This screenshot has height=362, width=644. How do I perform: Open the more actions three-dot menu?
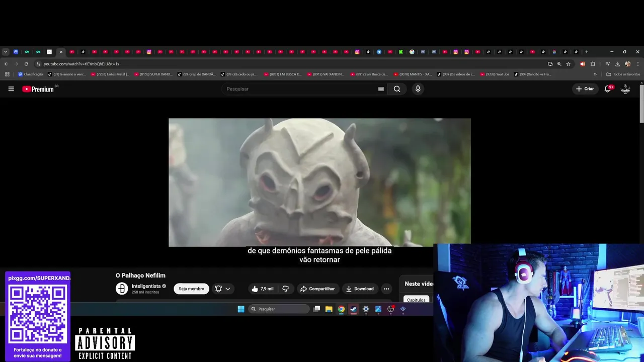tap(386, 289)
